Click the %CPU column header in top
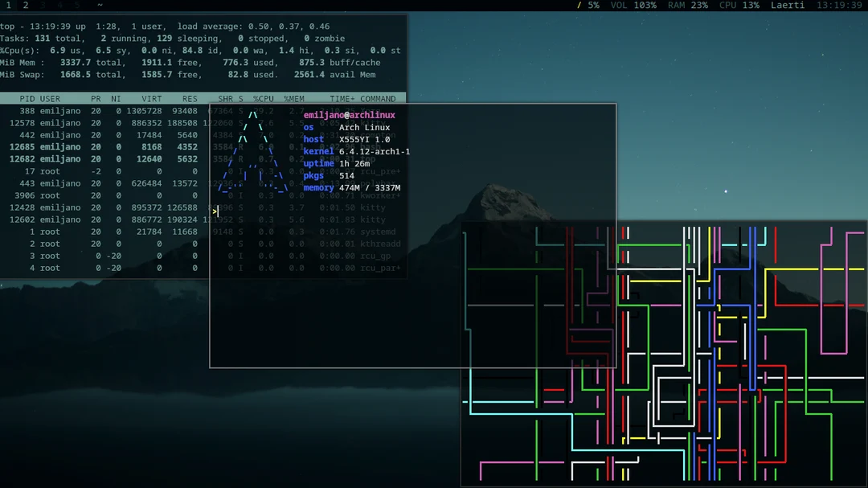Viewport: 868px width, 488px height. point(261,98)
